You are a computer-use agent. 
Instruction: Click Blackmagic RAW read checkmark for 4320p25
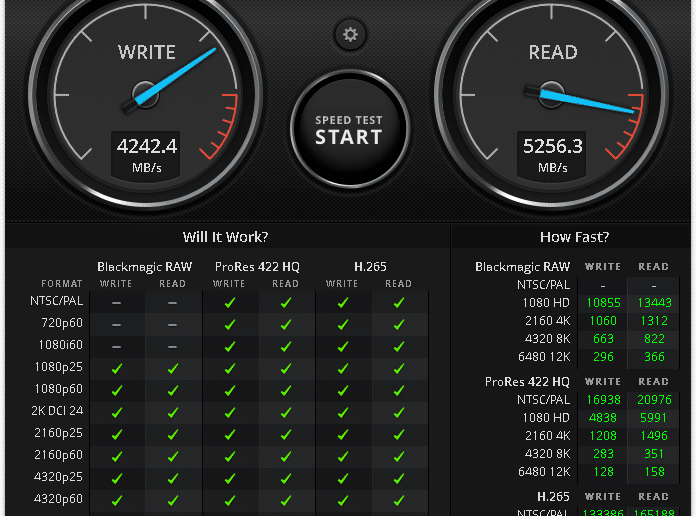tap(173, 479)
